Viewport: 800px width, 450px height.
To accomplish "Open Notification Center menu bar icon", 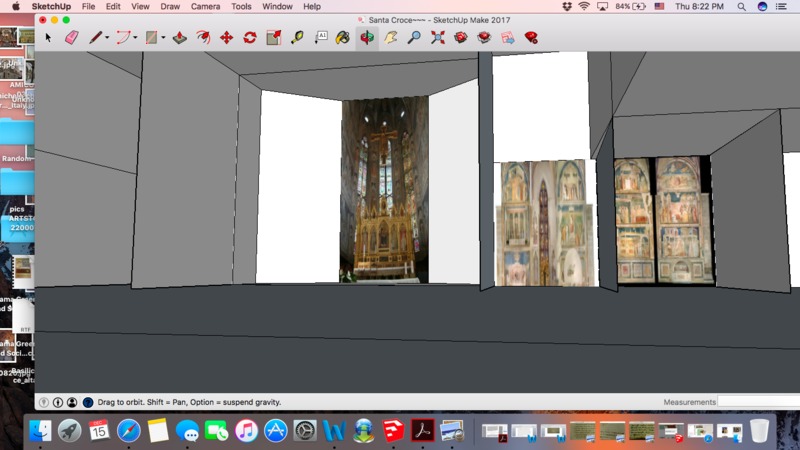I will [x=781, y=6].
